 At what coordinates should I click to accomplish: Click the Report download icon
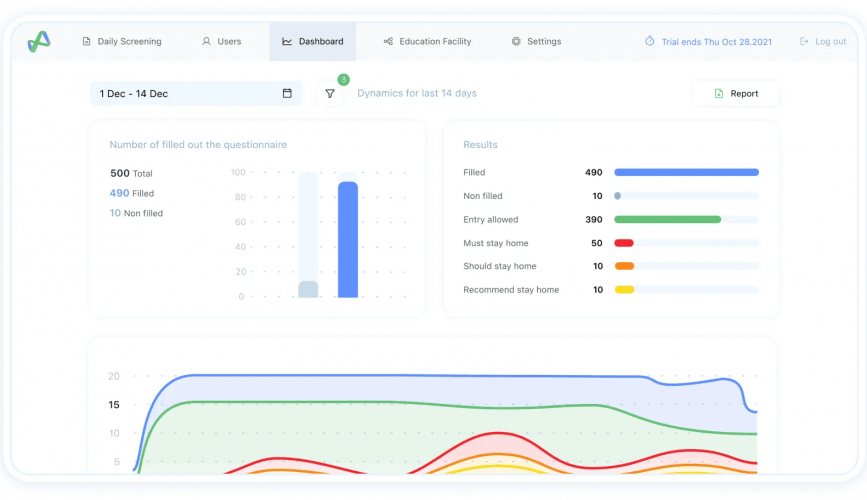(x=719, y=93)
